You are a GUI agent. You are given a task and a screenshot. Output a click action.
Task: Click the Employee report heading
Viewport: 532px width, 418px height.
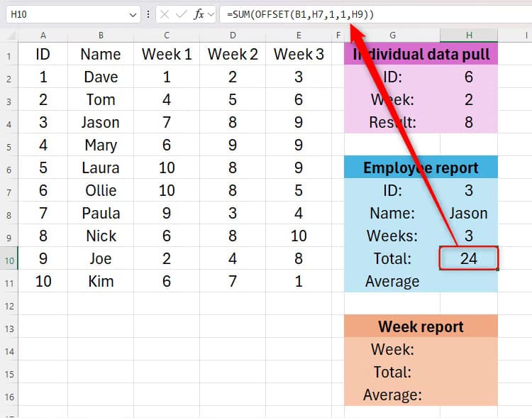pos(421,167)
